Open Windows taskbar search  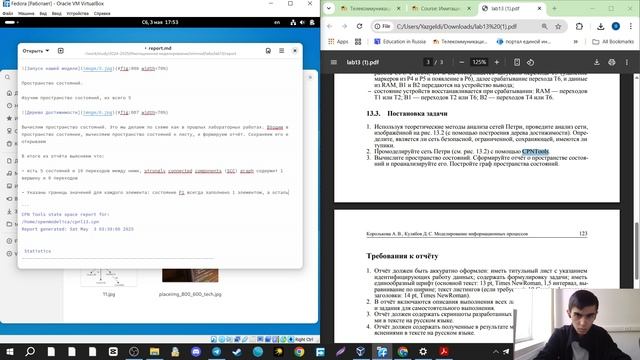click(30, 351)
